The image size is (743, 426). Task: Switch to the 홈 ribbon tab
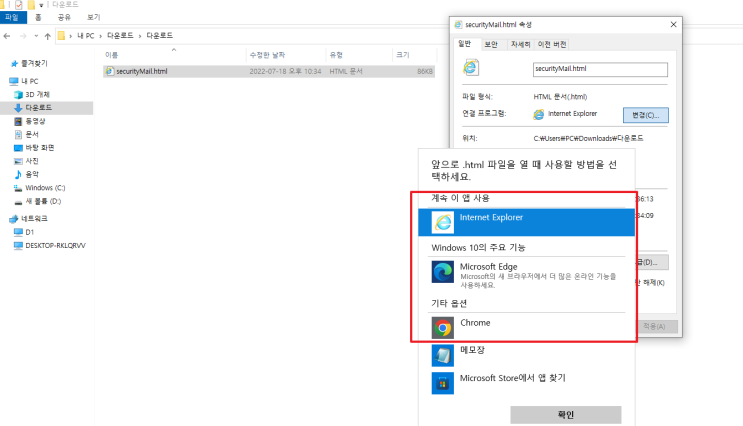(x=38, y=18)
